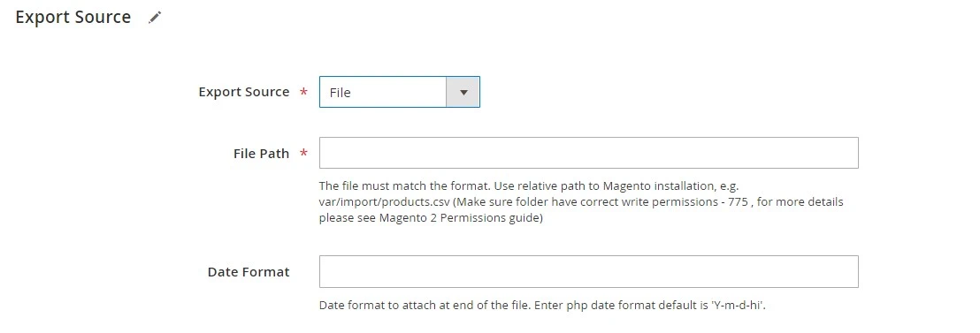Screen dimensions: 980x333
Task: Click the File Path field label
Action: point(261,154)
